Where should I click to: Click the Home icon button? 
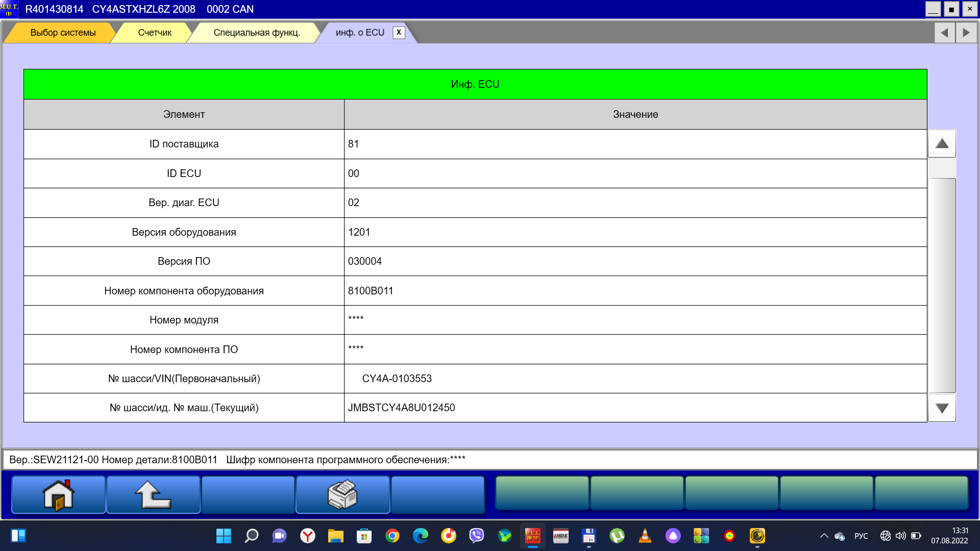pos(58,494)
